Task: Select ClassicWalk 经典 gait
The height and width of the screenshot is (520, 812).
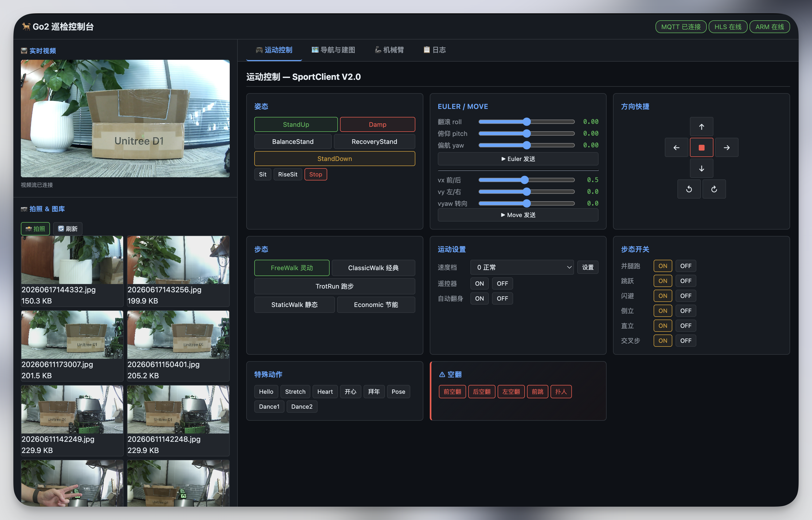Action: (x=373, y=268)
